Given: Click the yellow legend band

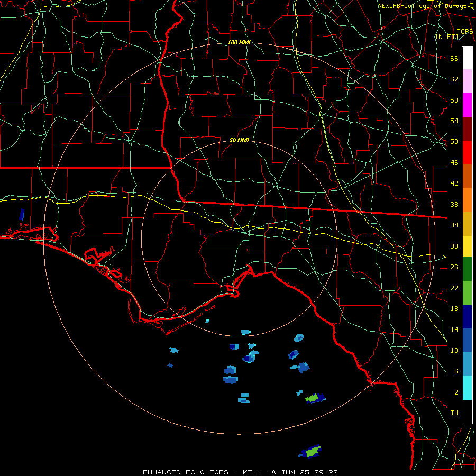Looking at the screenshot, I should [467, 246].
